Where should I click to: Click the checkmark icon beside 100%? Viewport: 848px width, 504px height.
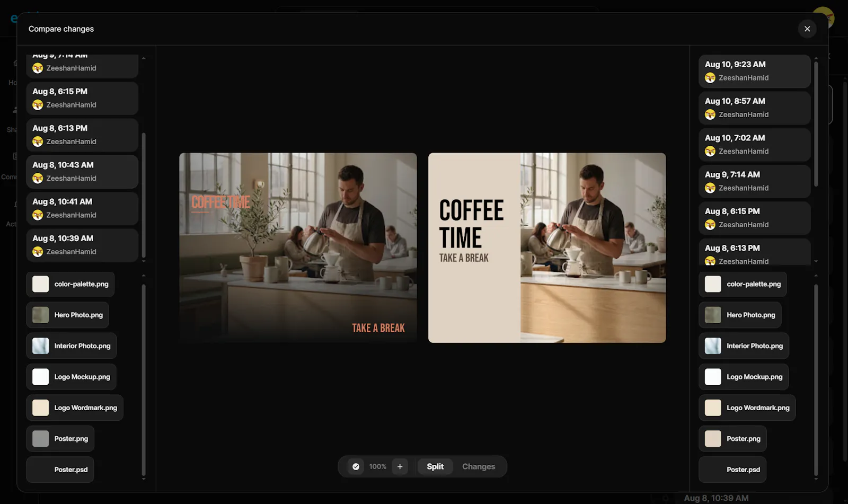click(x=356, y=466)
